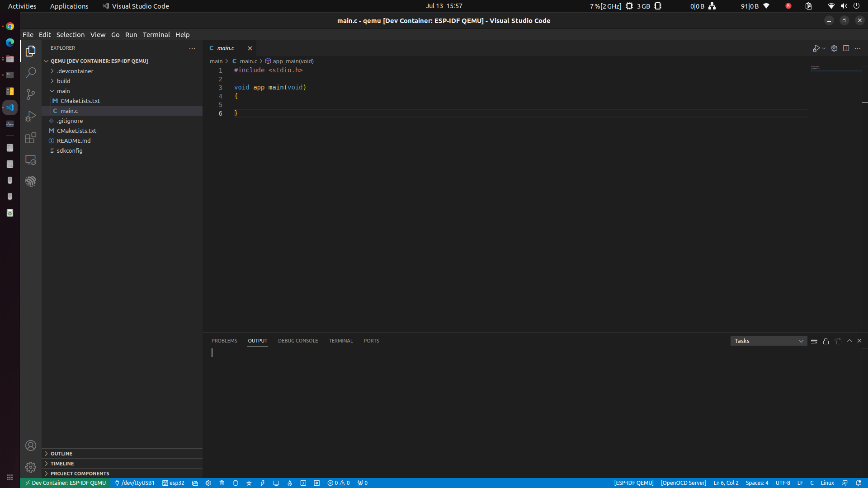The height and width of the screenshot is (488, 868).
Task: Click Ln 6, Col 2 to go to line
Action: tap(726, 483)
